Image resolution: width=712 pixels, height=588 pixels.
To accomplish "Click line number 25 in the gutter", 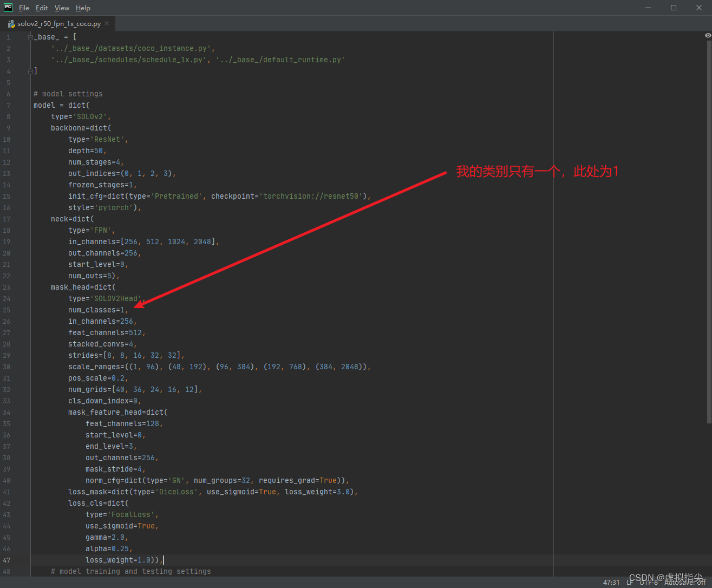I will coord(6,310).
